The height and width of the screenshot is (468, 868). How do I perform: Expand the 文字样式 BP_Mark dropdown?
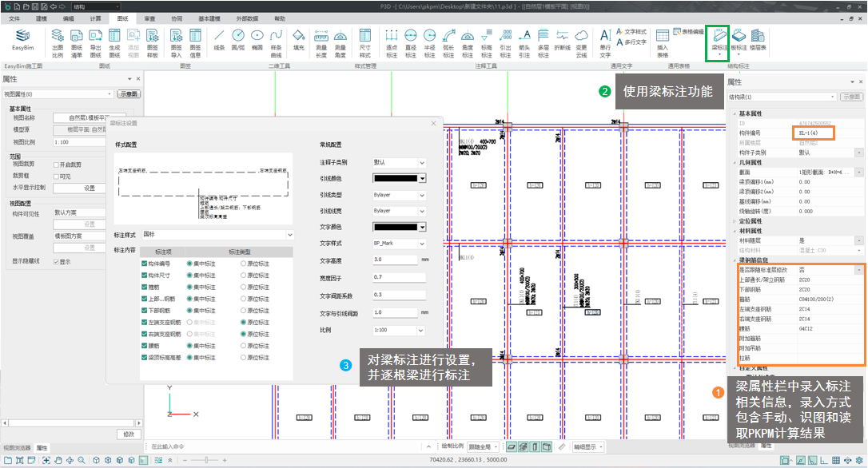click(x=421, y=243)
